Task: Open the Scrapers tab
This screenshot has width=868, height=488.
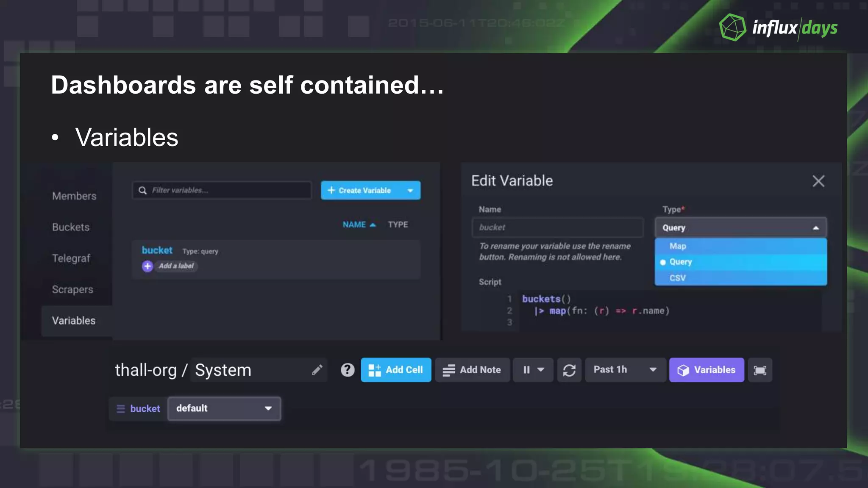Action: coord(72,290)
